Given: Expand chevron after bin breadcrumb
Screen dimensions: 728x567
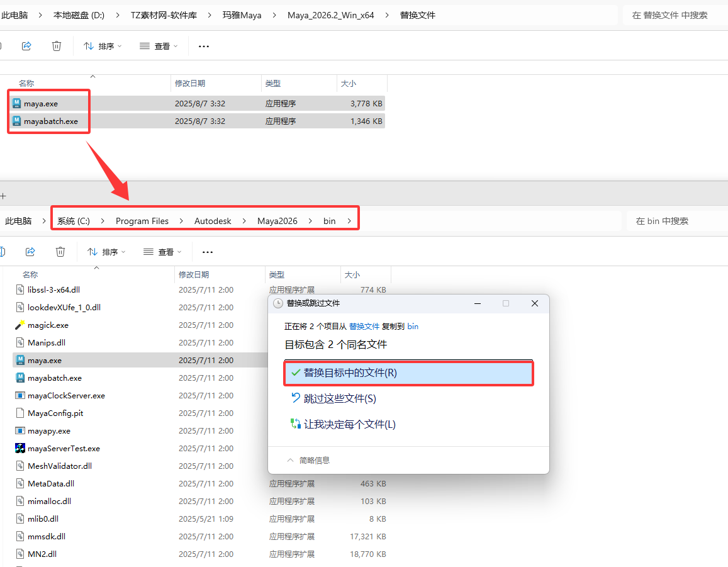Looking at the screenshot, I should pos(349,221).
